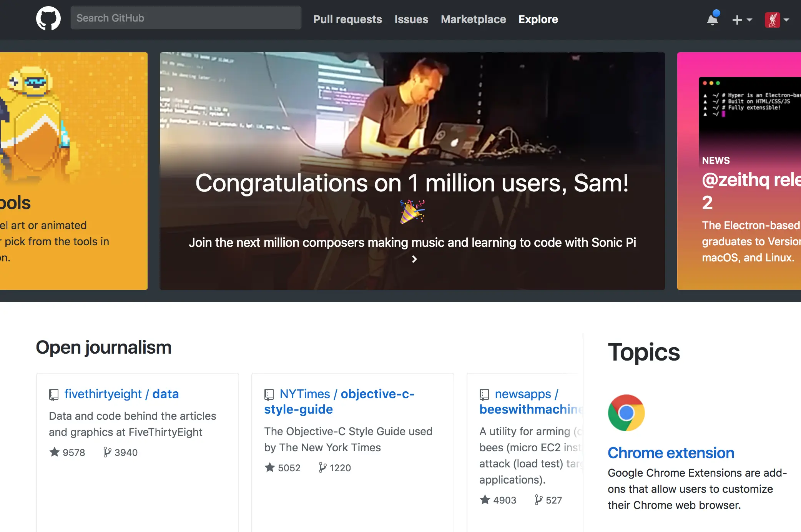
Task: Click the star icon beside 5052
Action: coord(270,467)
